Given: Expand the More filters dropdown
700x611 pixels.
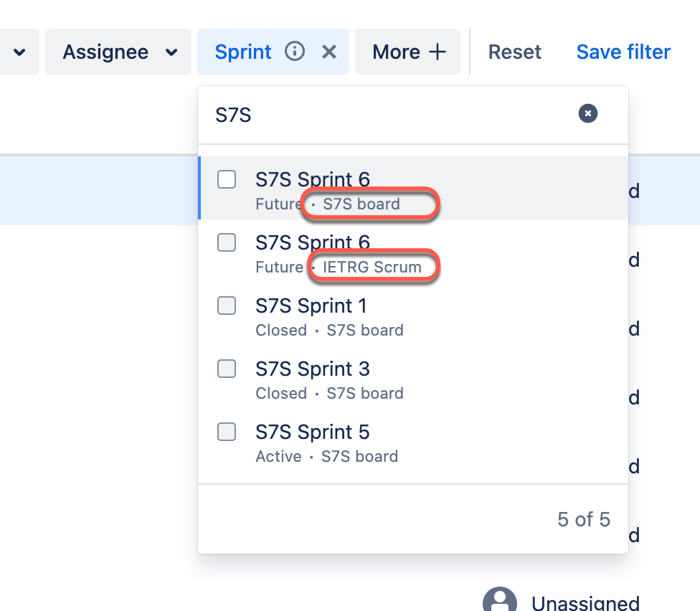Looking at the screenshot, I should point(407,51).
